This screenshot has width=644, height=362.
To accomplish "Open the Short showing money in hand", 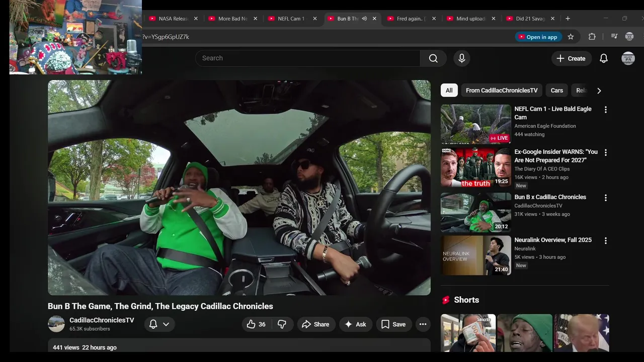I will tap(468, 333).
